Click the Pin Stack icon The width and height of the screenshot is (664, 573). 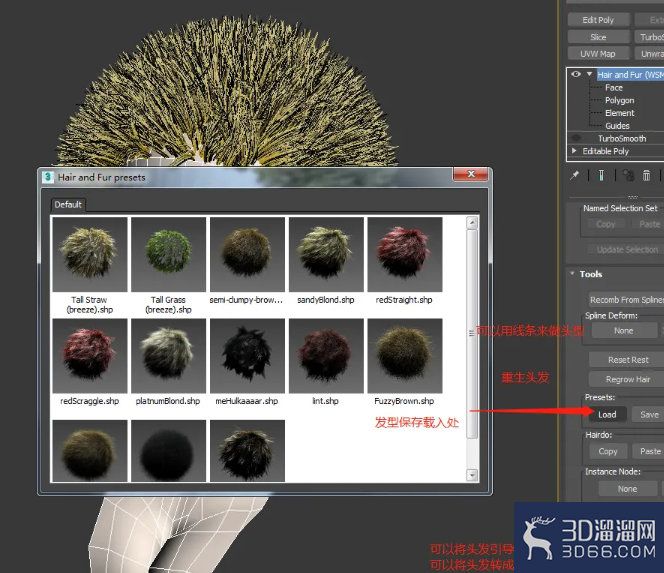point(575,175)
